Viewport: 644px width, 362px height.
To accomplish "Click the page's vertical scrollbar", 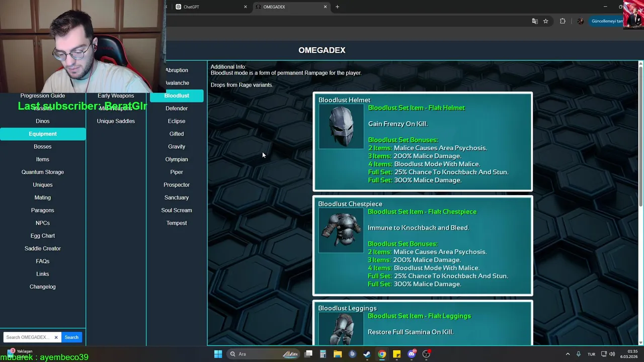I will [641, 136].
